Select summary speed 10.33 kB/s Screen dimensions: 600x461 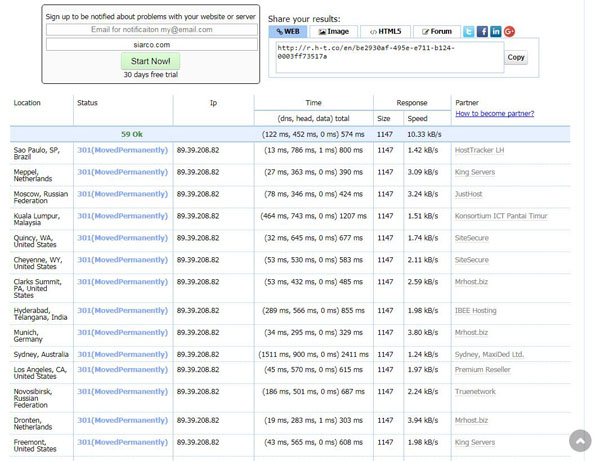[x=424, y=134]
